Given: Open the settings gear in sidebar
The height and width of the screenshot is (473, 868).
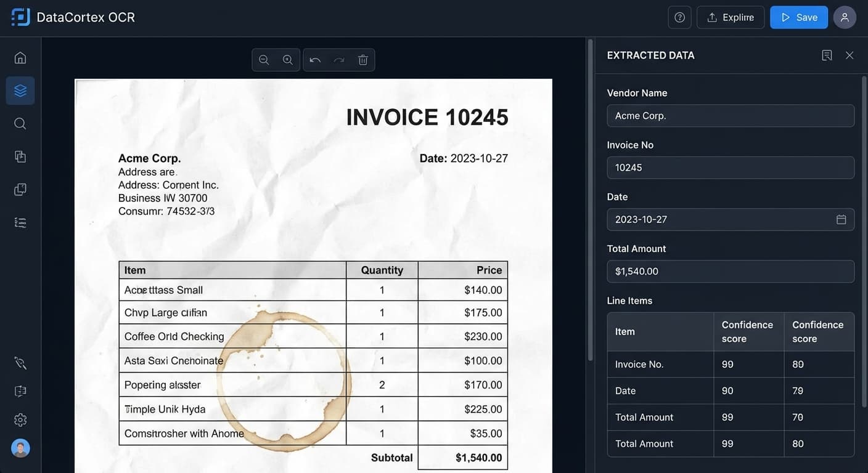Looking at the screenshot, I should click(x=20, y=420).
